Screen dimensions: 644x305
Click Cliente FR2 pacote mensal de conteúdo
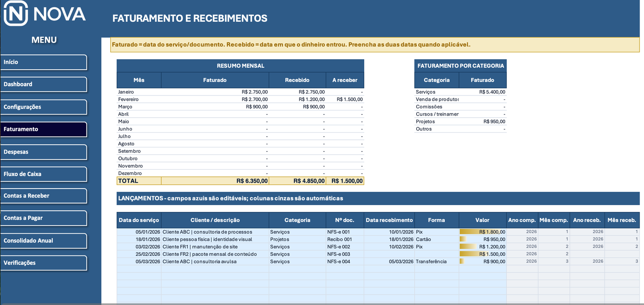point(215,254)
